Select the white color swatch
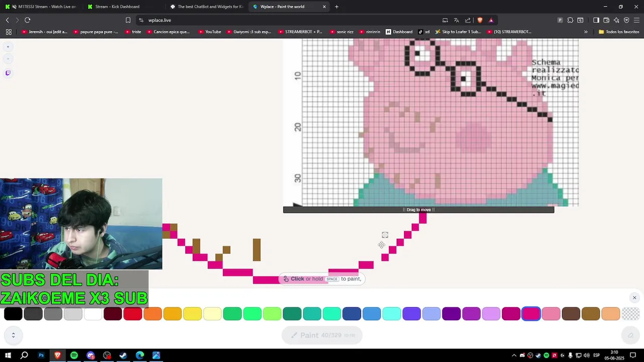 tap(93, 314)
